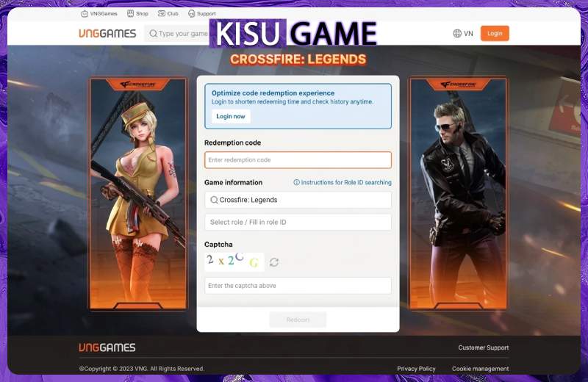588x382 pixels.
Task: Focus the Enter redemption code field
Action: click(298, 159)
